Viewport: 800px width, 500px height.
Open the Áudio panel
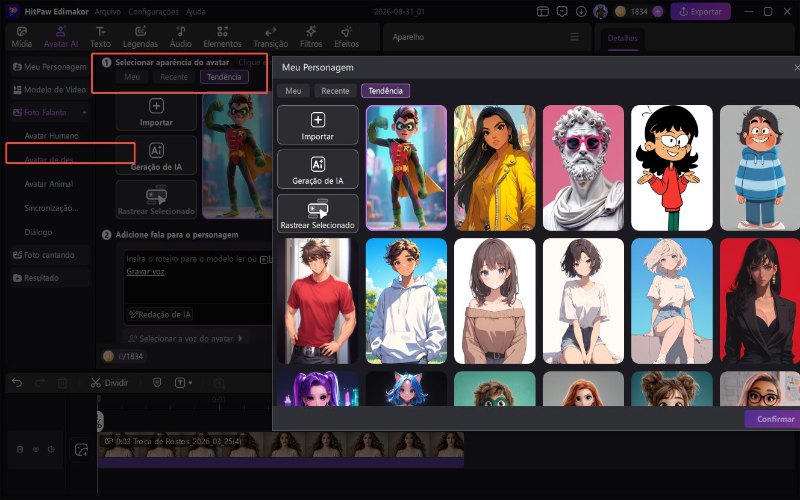click(x=181, y=38)
